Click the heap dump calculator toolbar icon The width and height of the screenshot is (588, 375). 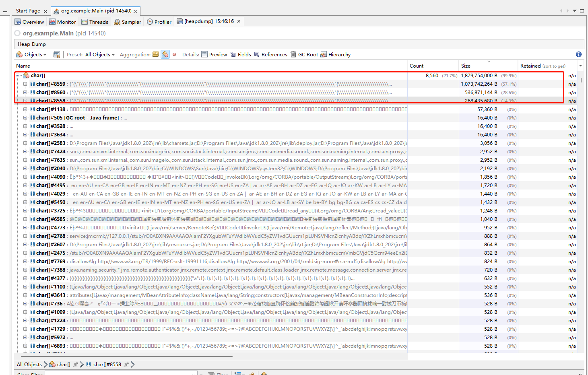57,55
